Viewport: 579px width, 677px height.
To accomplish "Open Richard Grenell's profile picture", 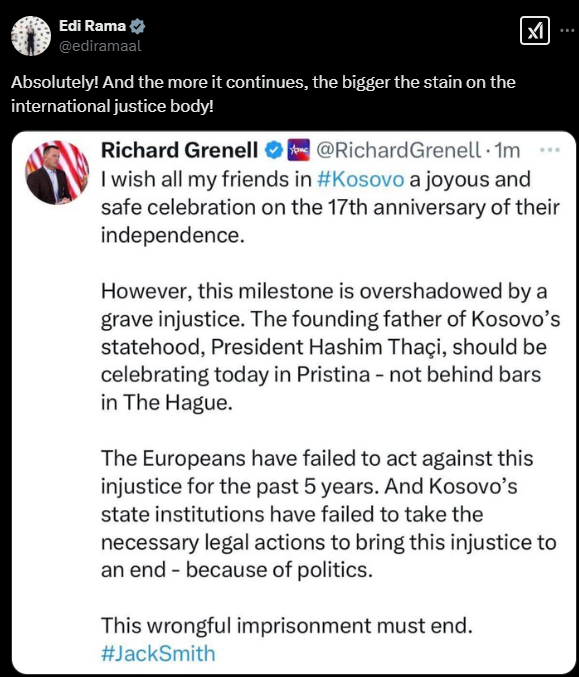I will coord(57,173).
